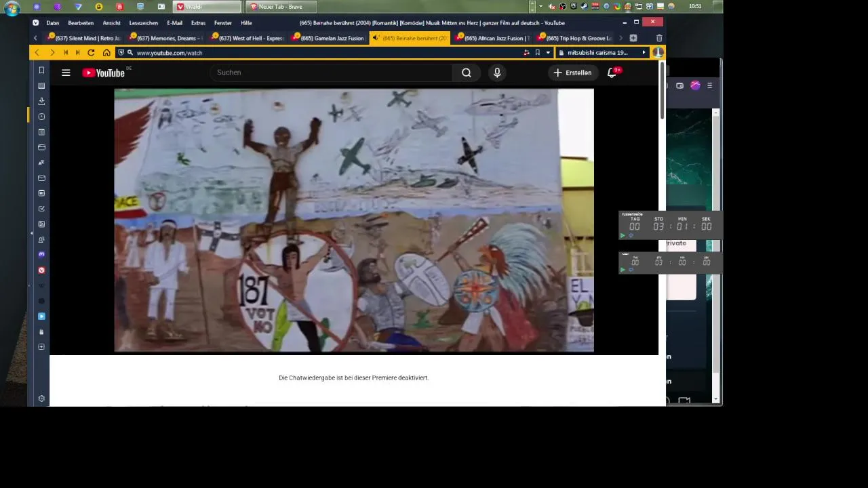Open the Ansicht menu
The width and height of the screenshot is (868, 488).
112,22
